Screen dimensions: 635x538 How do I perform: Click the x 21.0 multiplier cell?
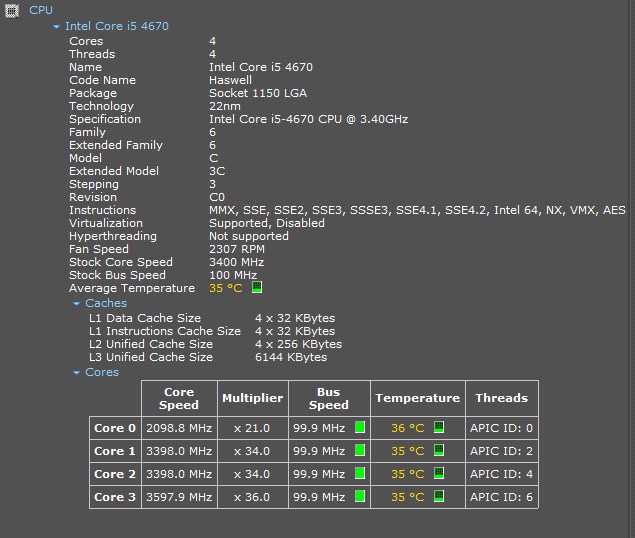[x=252, y=428]
